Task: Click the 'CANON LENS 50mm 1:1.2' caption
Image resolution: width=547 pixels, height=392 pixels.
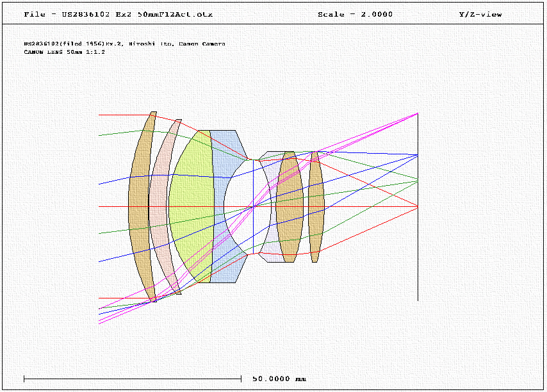Action: 65,52
